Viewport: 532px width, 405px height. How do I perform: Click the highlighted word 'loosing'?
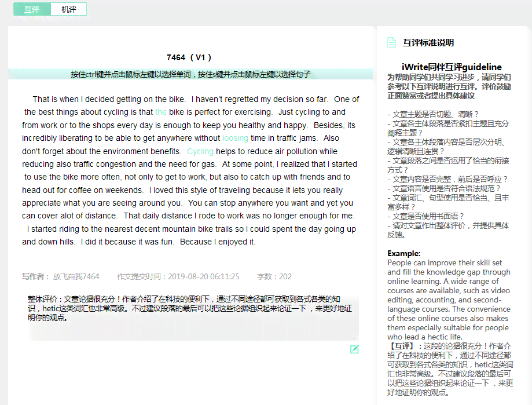click(236, 138)
